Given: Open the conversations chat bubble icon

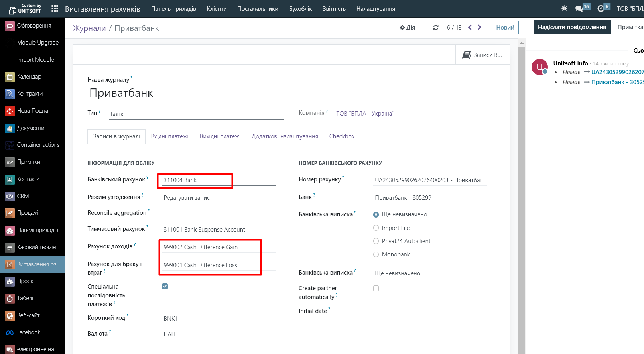Looking at the screenshot, I should [579, 8].
